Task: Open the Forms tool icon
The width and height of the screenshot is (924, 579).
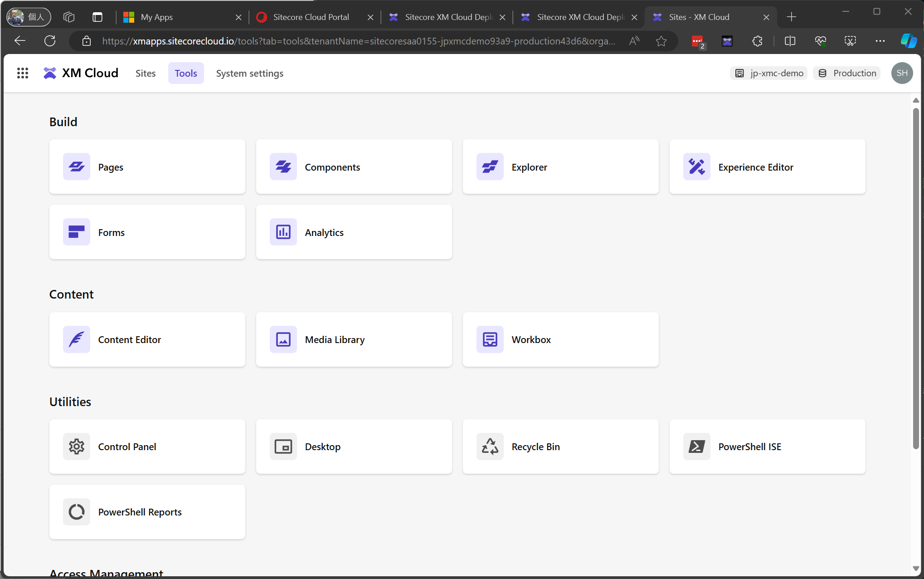Action: point(76,232)
